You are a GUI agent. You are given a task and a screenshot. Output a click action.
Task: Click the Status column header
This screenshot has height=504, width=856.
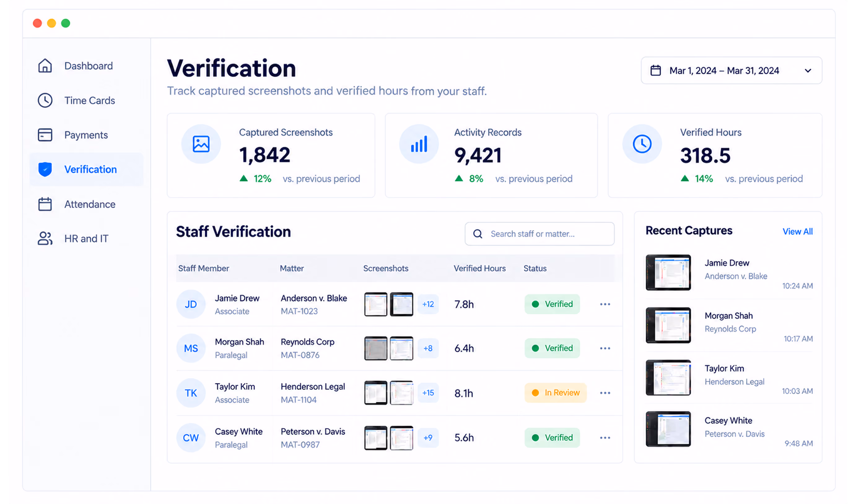coord(535,268)
